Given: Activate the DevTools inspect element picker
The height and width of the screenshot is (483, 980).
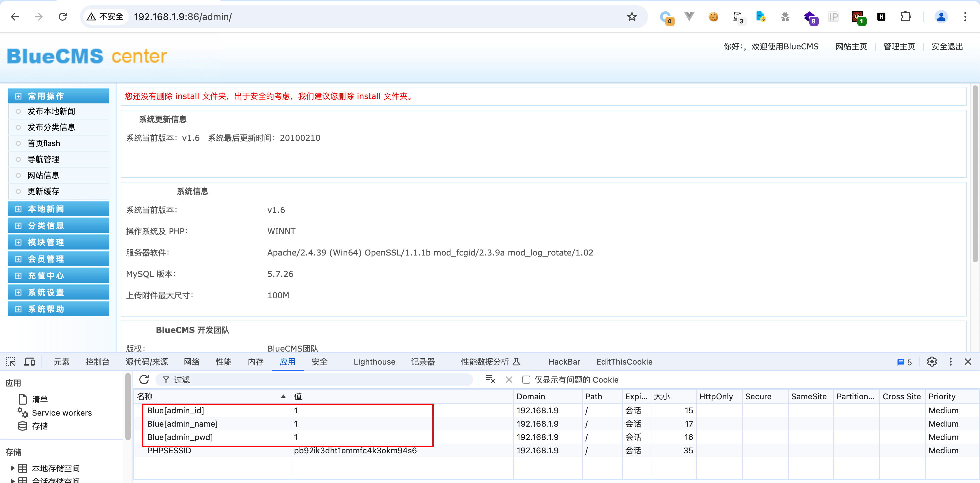Looking at the screenshot, I should (11, 362).
